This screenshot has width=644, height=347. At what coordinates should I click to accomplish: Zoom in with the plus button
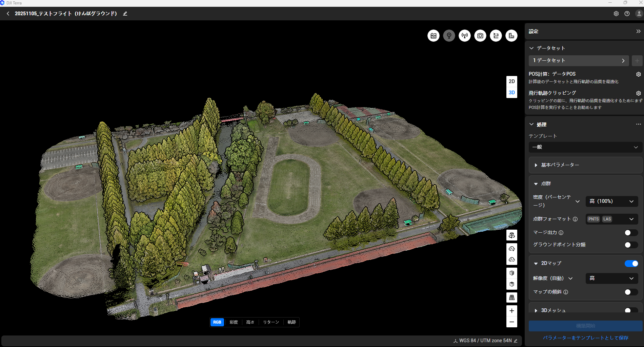click(511, 311)
